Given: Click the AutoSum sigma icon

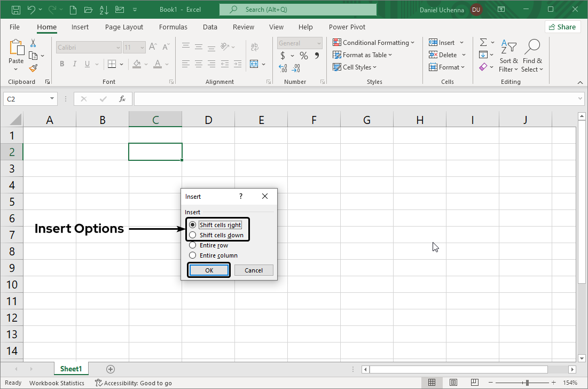Looking at the screenshot, I should pyautogui.click(x=483, y=43).
